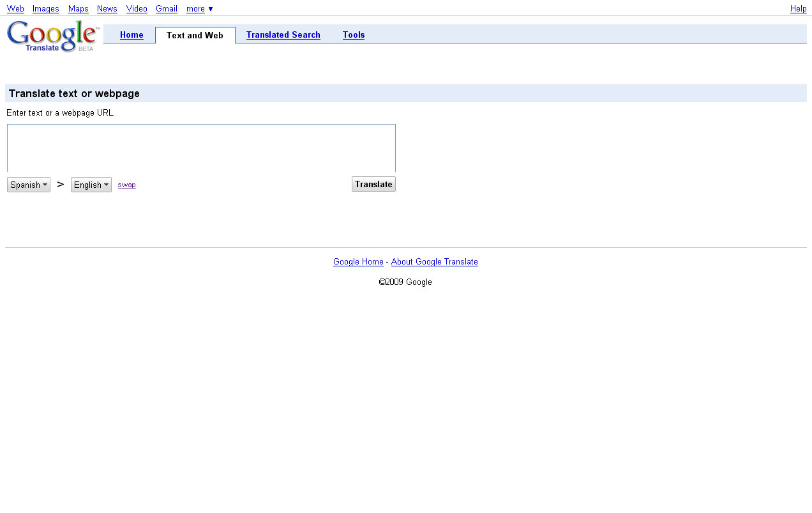This screenshot has height=513, width=812.
Task: Open the Web link in top bar
Action: (15, 9)
